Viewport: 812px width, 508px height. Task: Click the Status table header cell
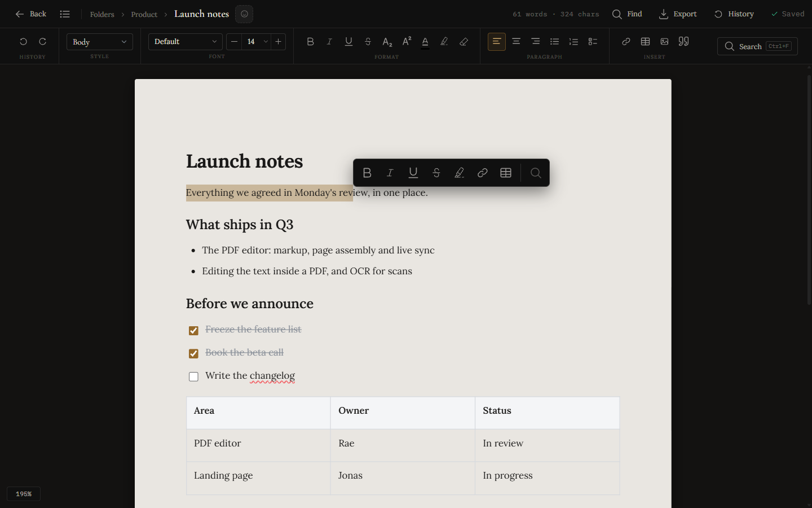pos(547,413)
